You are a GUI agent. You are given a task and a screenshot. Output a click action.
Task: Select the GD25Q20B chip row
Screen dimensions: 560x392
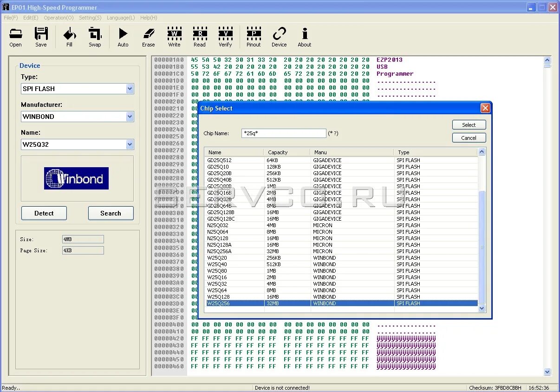(x=342, y=173)
